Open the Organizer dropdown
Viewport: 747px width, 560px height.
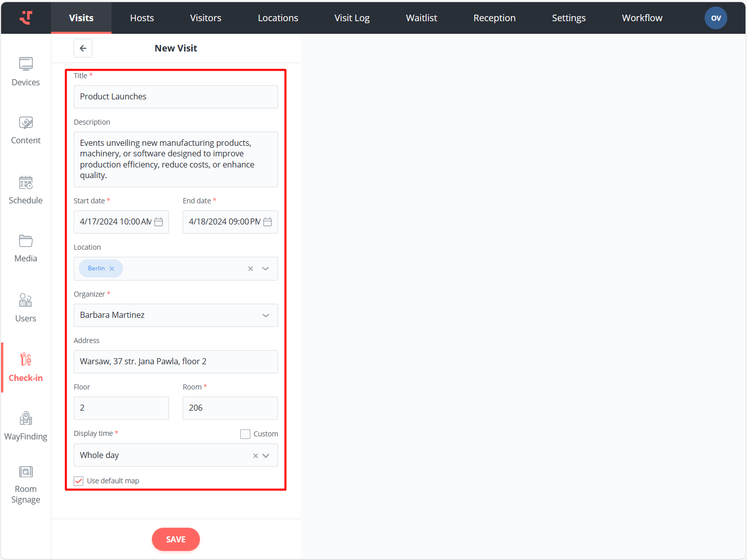(x=265, y=315)
